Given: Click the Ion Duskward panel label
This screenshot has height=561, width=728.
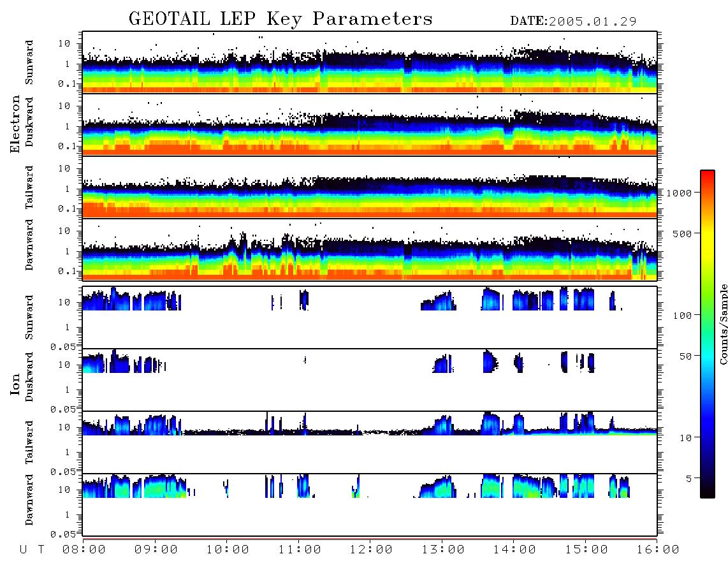Looking at the screenshot, I should [x=29, y=377].
